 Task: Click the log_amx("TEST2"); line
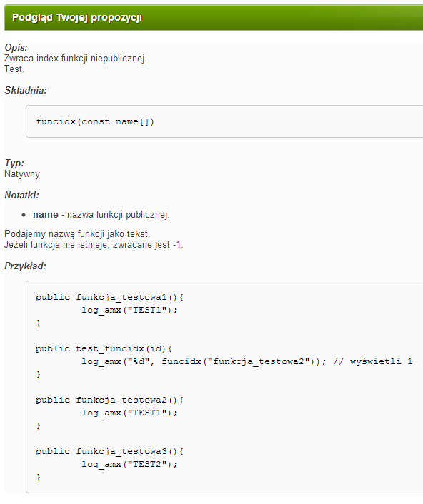129,465
